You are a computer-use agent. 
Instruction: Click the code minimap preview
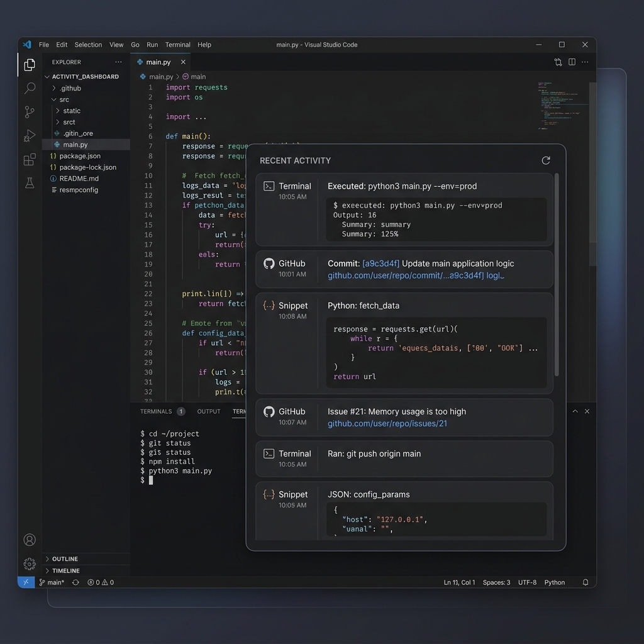pos(562,106)
